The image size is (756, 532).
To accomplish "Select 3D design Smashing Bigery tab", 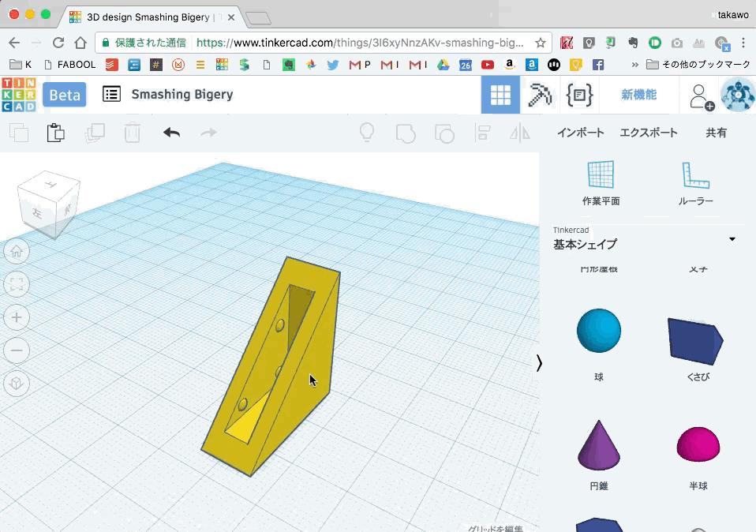I will point(149,17).
